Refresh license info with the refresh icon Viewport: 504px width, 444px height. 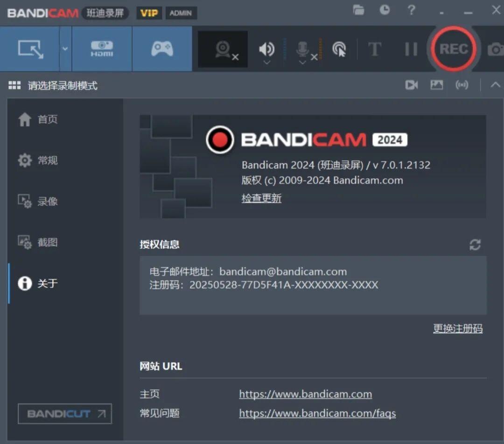click(x=475, y=244)
